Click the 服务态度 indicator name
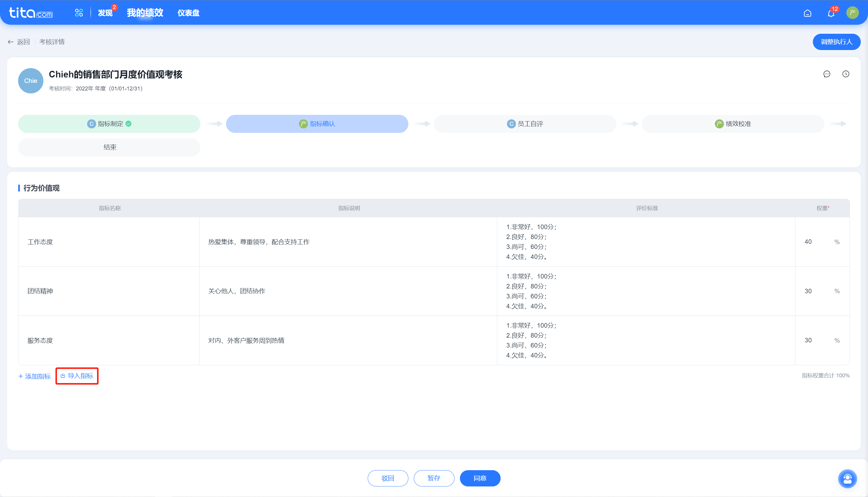The height and width of the screenshot is (497, 868). (40, 341)
